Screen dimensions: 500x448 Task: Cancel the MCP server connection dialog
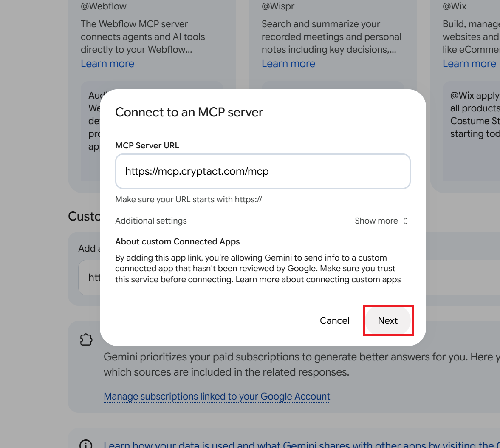334,320
